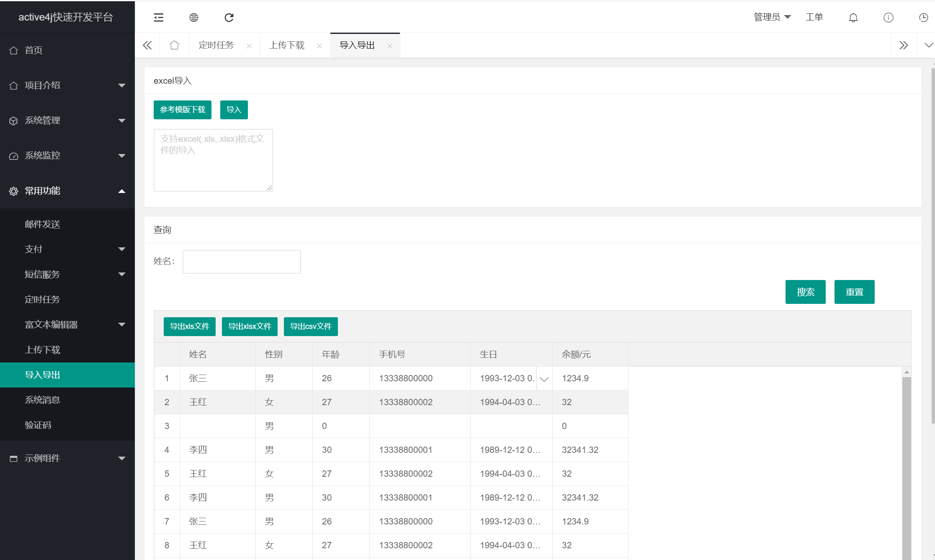This screenshot has width=935, height=560.
Task: Expand the birthday cell dropdown for 张三
Action: (544, 379)
